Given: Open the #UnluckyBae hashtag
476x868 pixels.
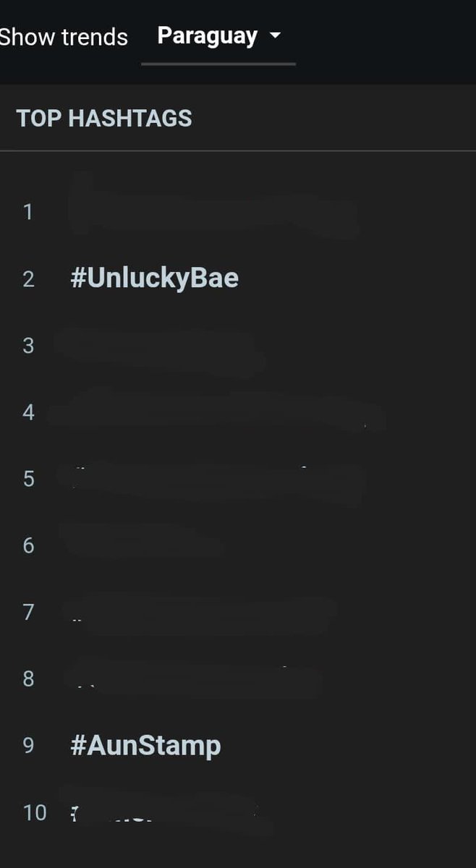Looking at the screenshot, I should (155, 278).
